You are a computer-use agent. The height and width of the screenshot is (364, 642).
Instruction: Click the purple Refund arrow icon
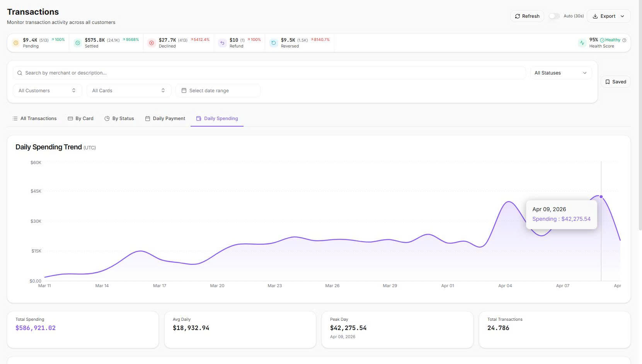222,43
